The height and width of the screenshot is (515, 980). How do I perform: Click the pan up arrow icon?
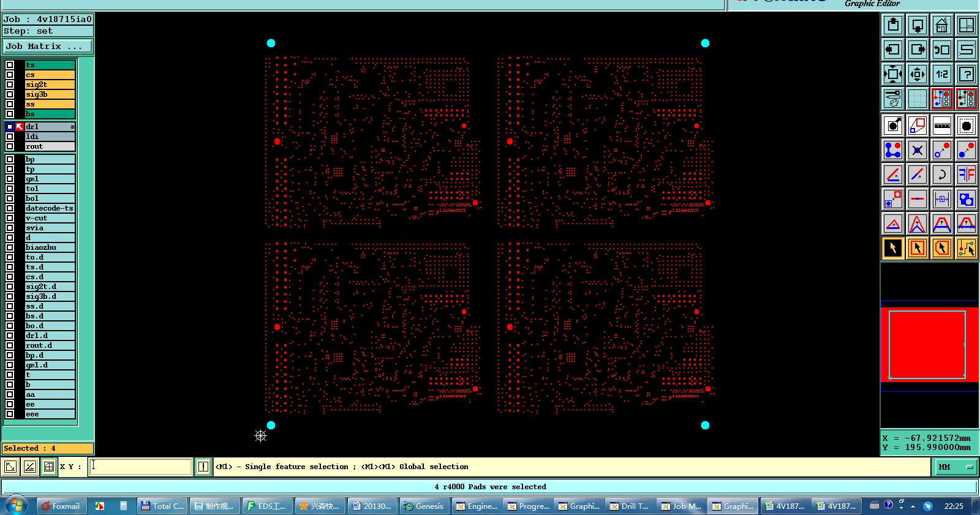(x=893, y=25)
